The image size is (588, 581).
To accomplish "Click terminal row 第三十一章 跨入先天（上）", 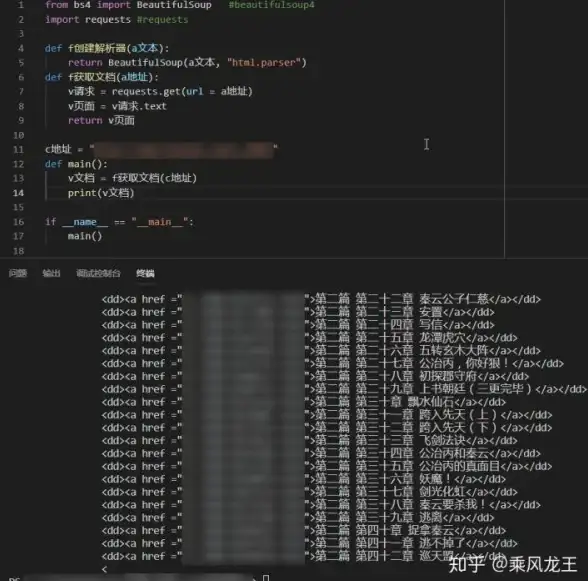I will point(327,415).
